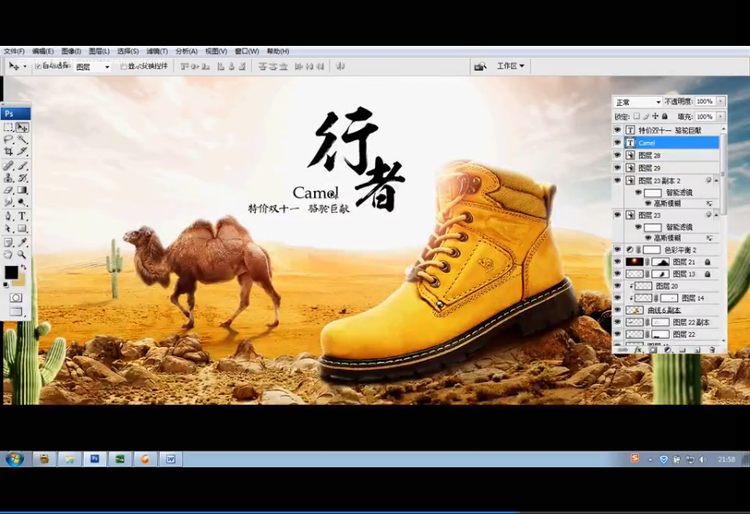Select the Eyedropper tool

coord(22,242)
